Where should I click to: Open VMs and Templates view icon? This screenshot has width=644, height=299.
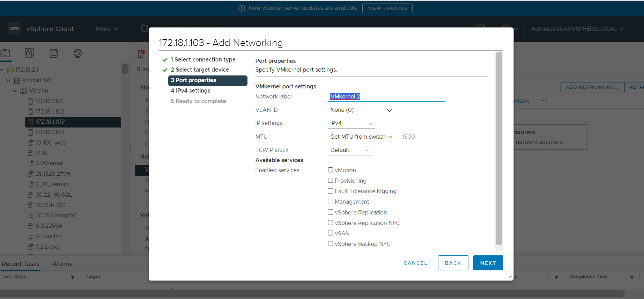click(x=29, y=53)
